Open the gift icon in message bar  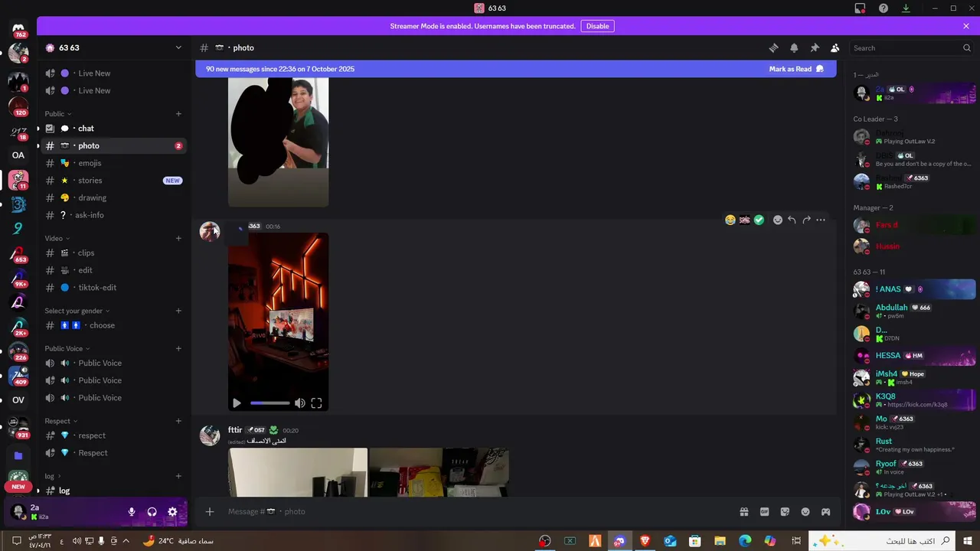743,512
